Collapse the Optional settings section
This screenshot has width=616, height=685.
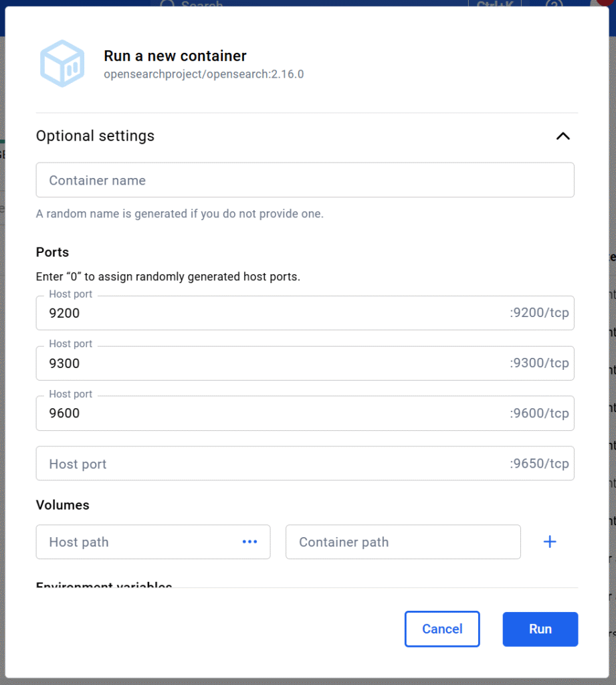(x=562, y=136)
